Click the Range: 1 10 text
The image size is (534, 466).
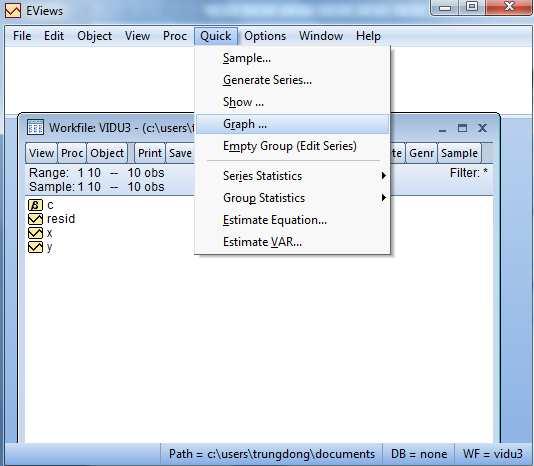click(65, 173)
